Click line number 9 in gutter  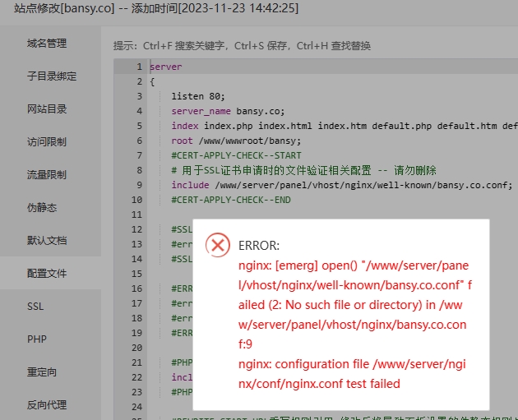(x=140, y=185)
